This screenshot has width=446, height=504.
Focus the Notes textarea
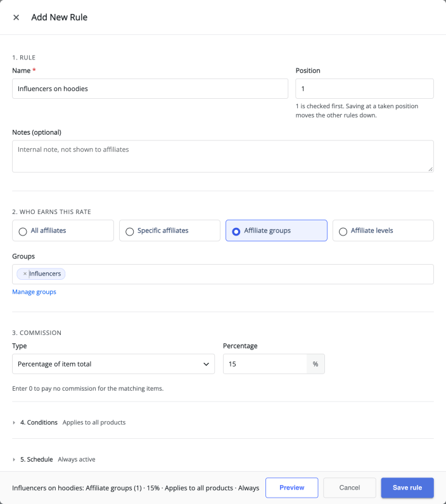click(223, 156)
